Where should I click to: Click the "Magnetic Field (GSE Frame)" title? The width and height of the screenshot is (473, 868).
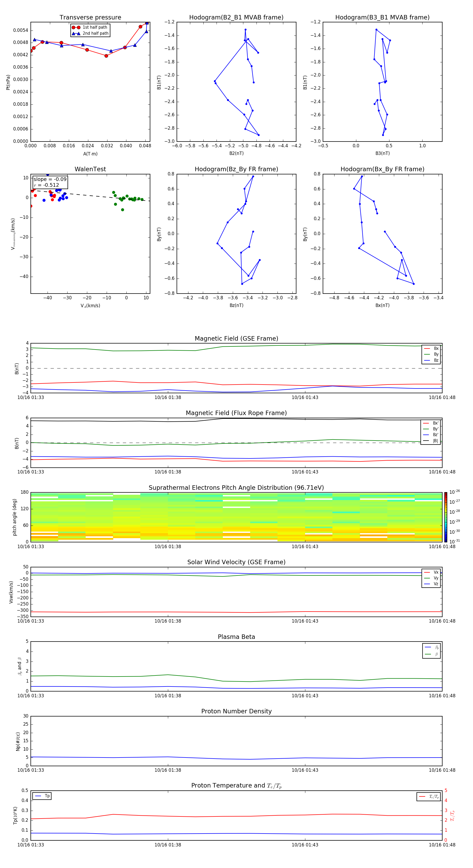pos(236,339)
